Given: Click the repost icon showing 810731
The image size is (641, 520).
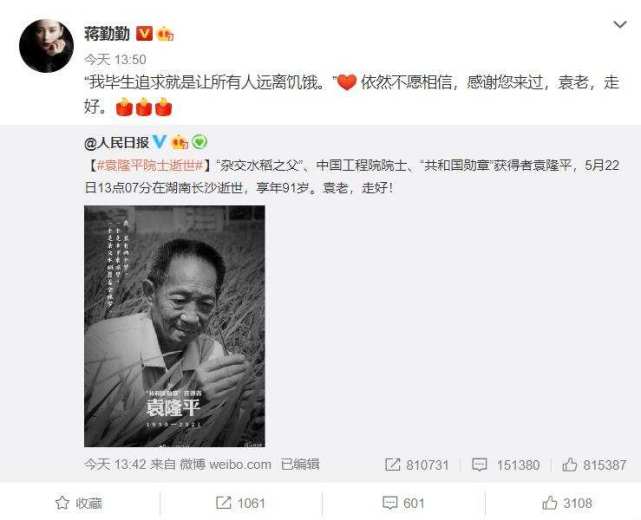Looking at the screenshot, I should pyautogui.click(x=417, y=465).
